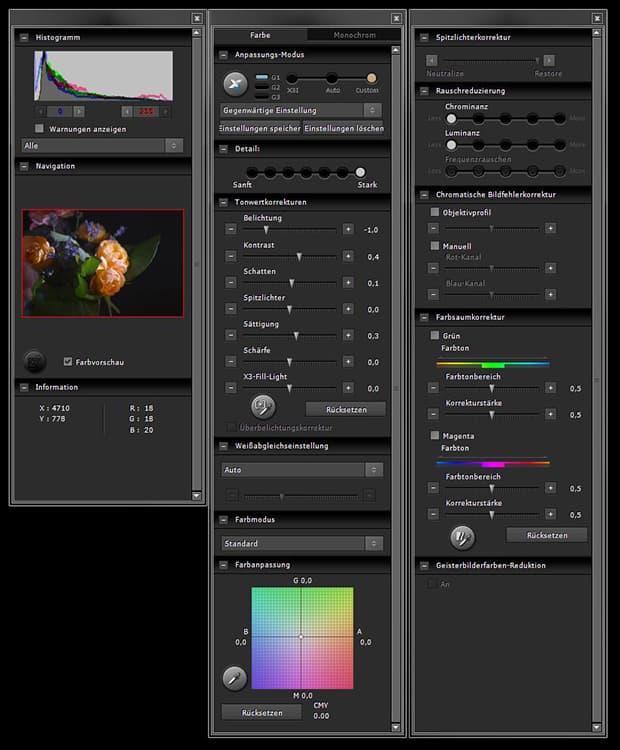Click the Einstellungen löschen button
Viewport: 620px width, 750px height.
coord(343,128)
